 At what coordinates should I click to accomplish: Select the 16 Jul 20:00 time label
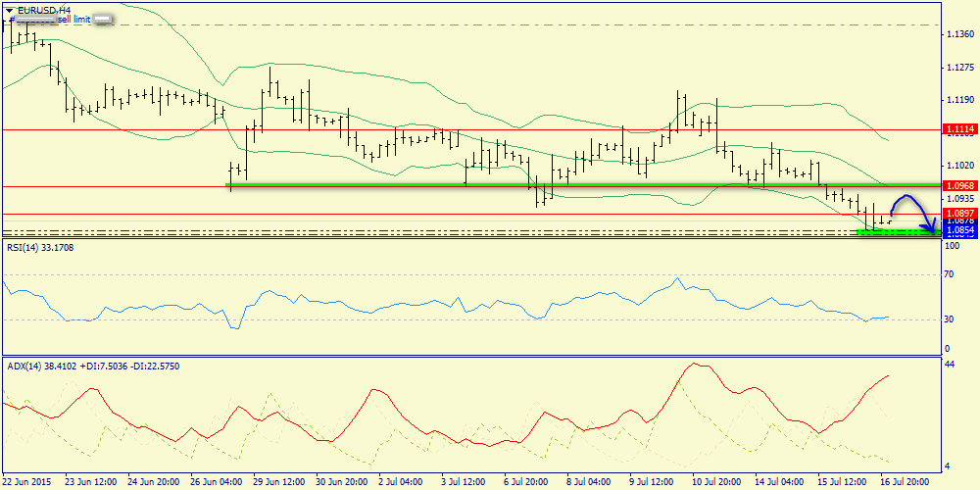pos(905,482)
